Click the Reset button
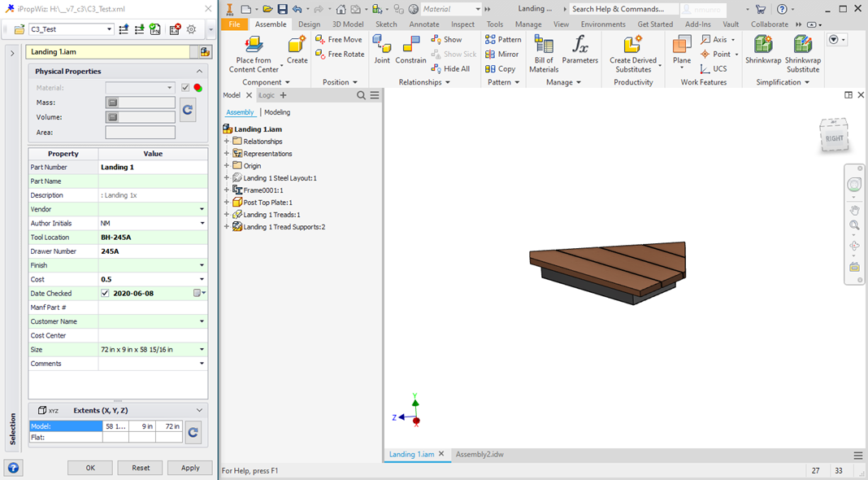Viewport: 868px width, 480px height. [141, 468]
